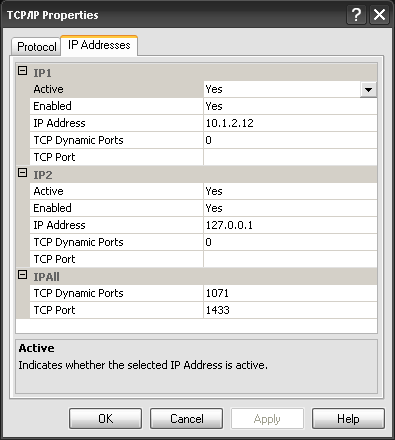Collapse the IPAll section

click(x=22, y=275)
